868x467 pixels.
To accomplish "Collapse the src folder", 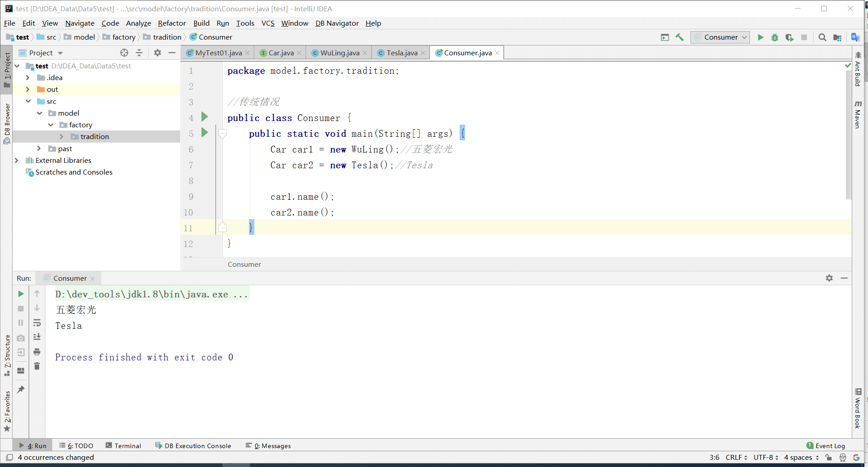I will click(x=28, y=101).
